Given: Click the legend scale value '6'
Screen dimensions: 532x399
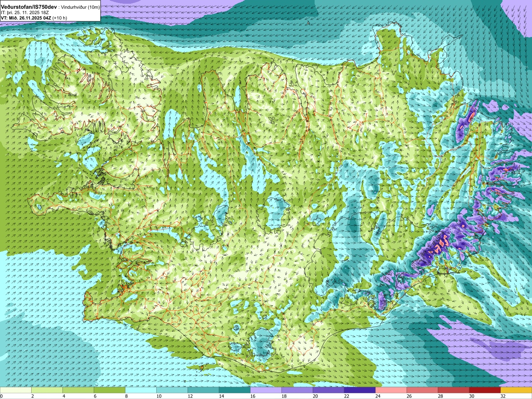Looking at the screenshot, I should click(94, 396).
